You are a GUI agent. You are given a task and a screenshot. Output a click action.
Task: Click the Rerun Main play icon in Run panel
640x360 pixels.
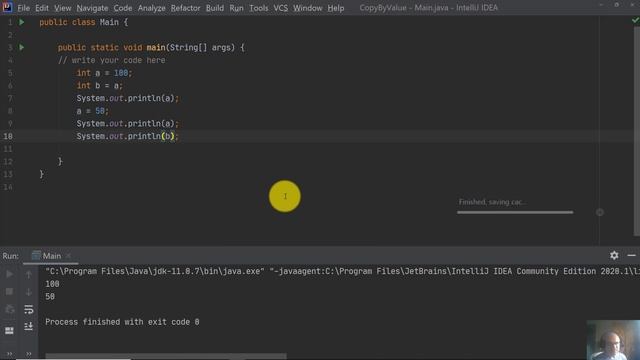[9, 274]
